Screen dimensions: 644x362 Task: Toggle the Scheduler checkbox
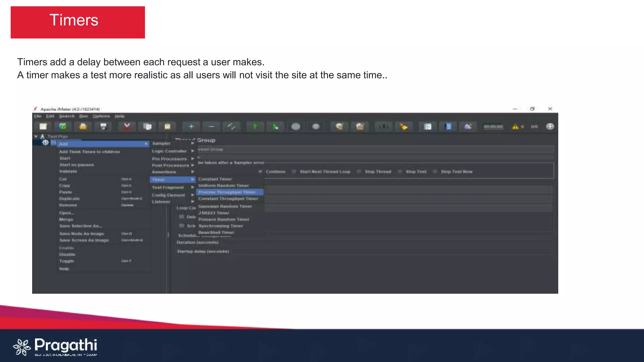coord(181,226)
